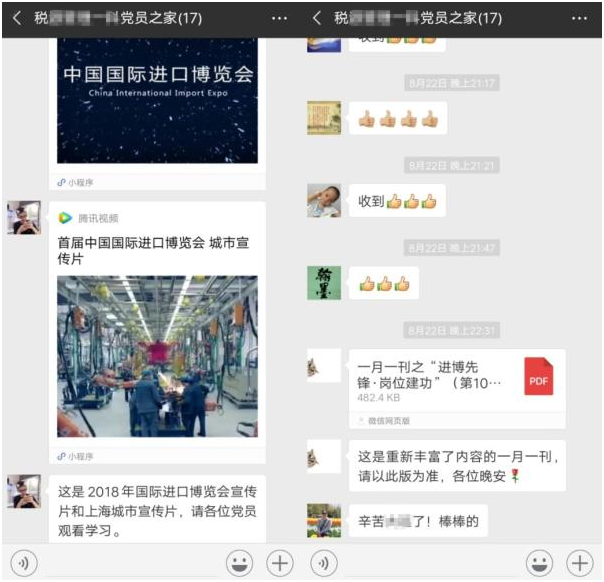Select the 这是 2018 年国际进口博览会宣传片 message
Screen dimensions: 604x582
pyautogui.click(x=157, y=509)
